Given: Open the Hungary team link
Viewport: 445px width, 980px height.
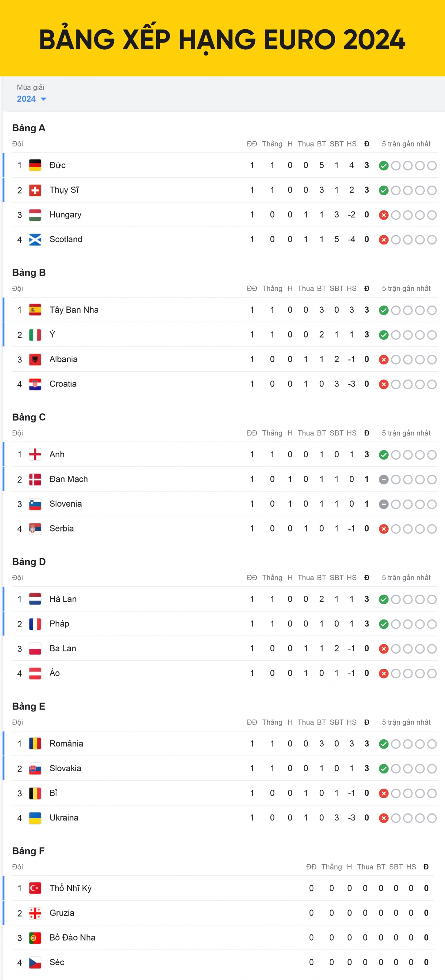Looking at the screenshot, I should 65,215.
